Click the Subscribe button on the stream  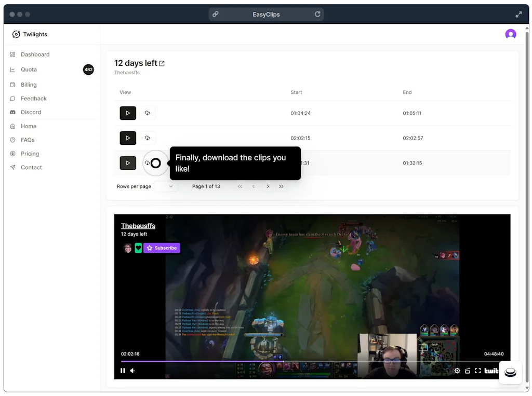pos(162,248)
